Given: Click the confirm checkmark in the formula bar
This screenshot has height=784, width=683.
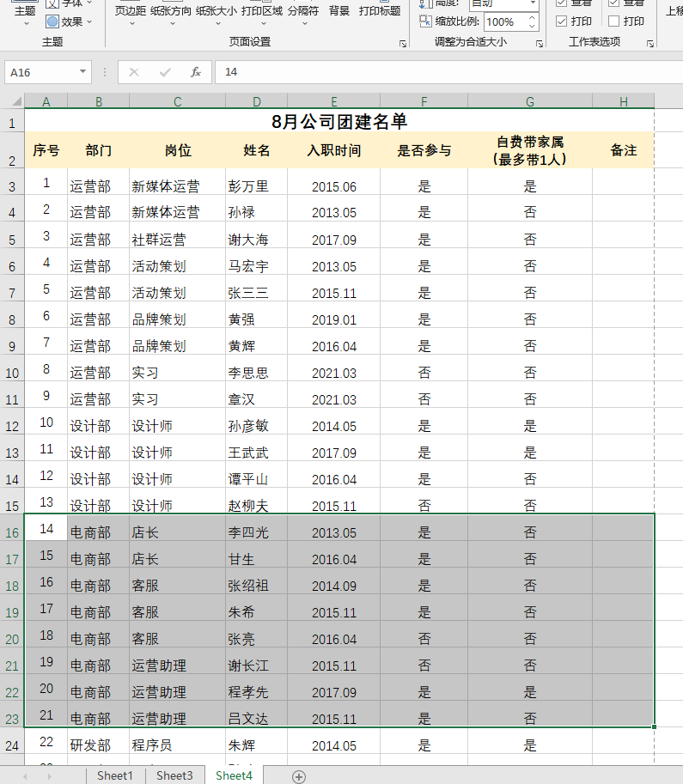Looking at the screenshot, I should pos(165,72).
